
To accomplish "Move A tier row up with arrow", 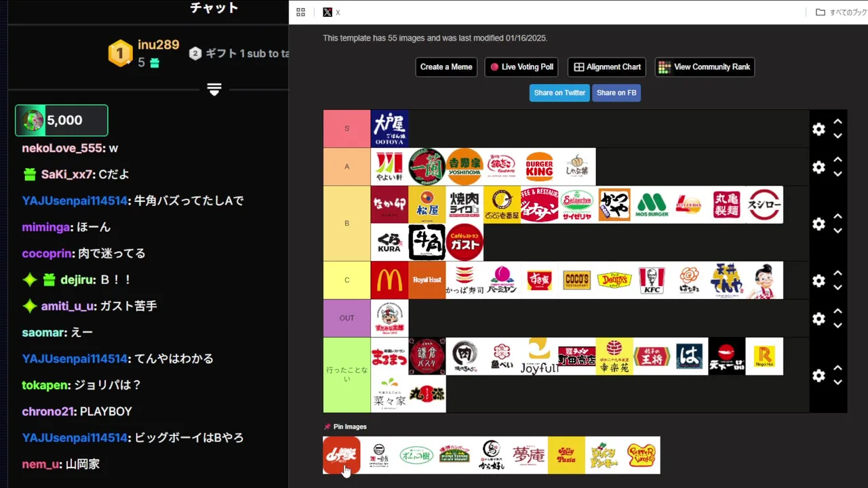I will [837, 160].
